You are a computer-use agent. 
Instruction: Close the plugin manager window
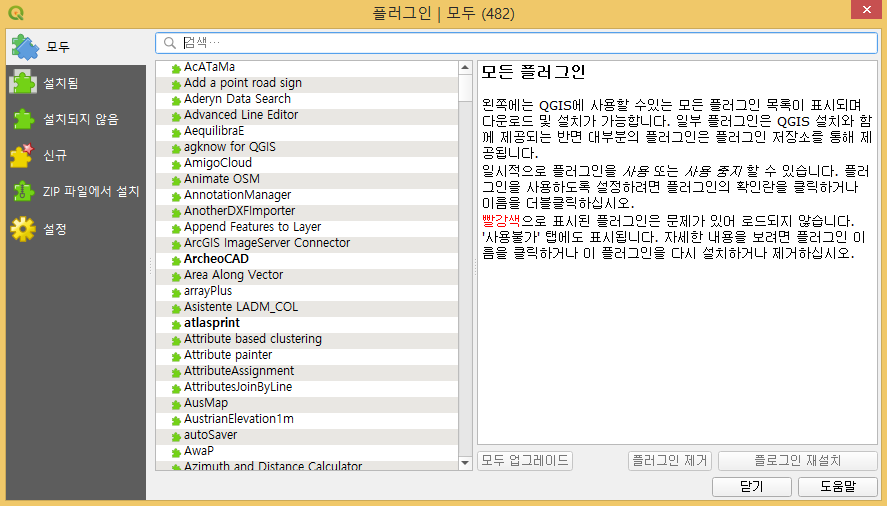(x=867, y=10)
